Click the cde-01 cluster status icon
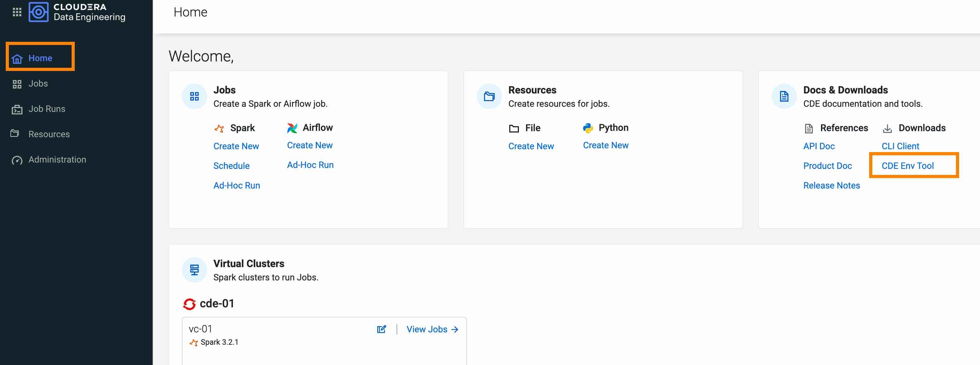The image size is (980, 365). [x=189, y=304]
